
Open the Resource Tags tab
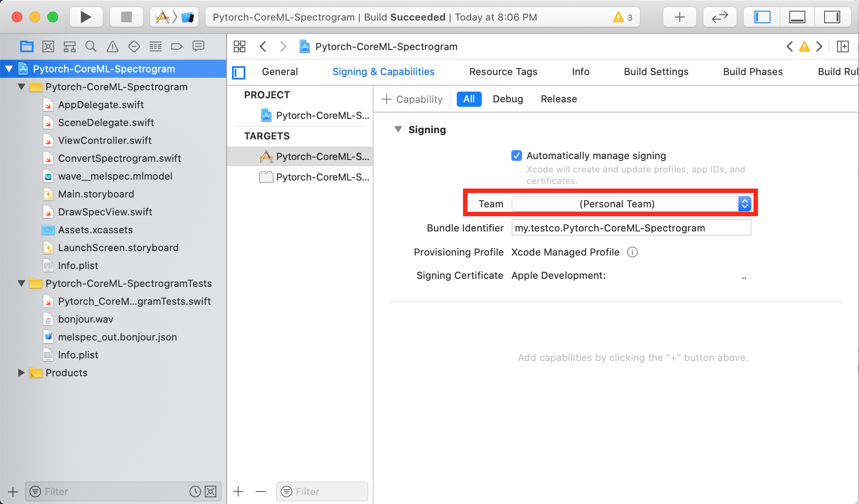coord(503,71)
